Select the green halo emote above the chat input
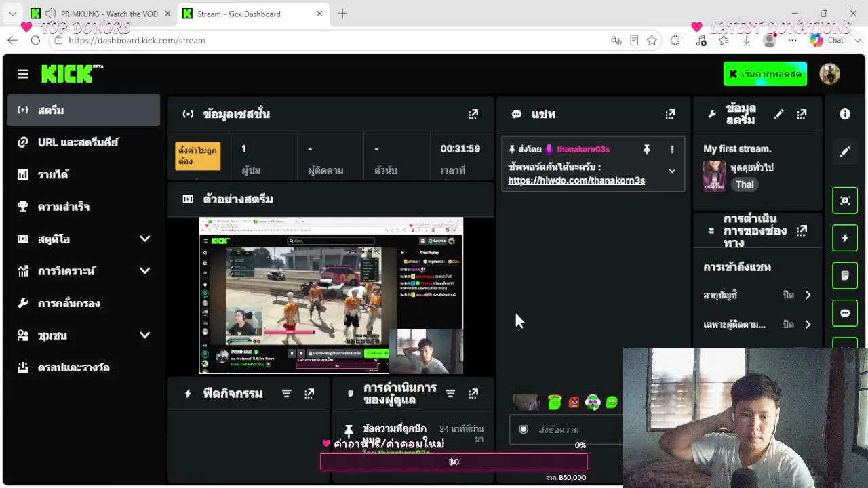The image size is (868, 488). click(x=555, y=402)
